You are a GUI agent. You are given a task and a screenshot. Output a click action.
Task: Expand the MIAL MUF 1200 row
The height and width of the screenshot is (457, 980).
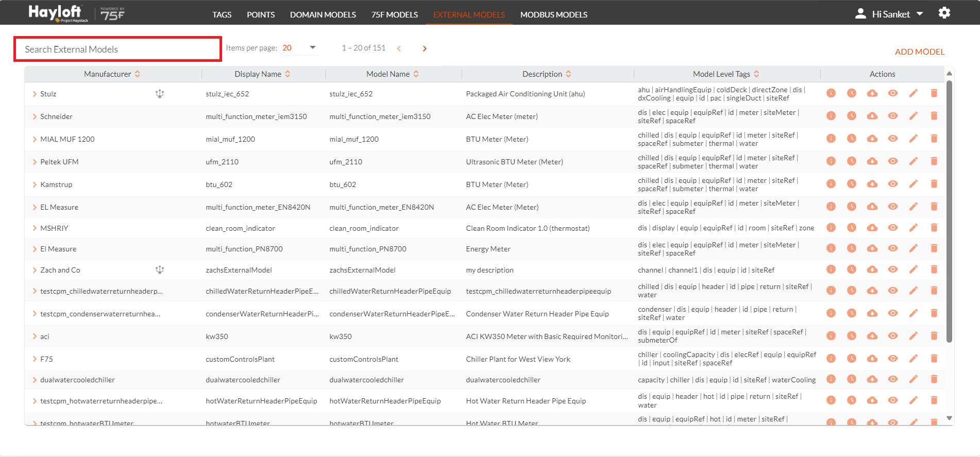(x=35, y=139)
